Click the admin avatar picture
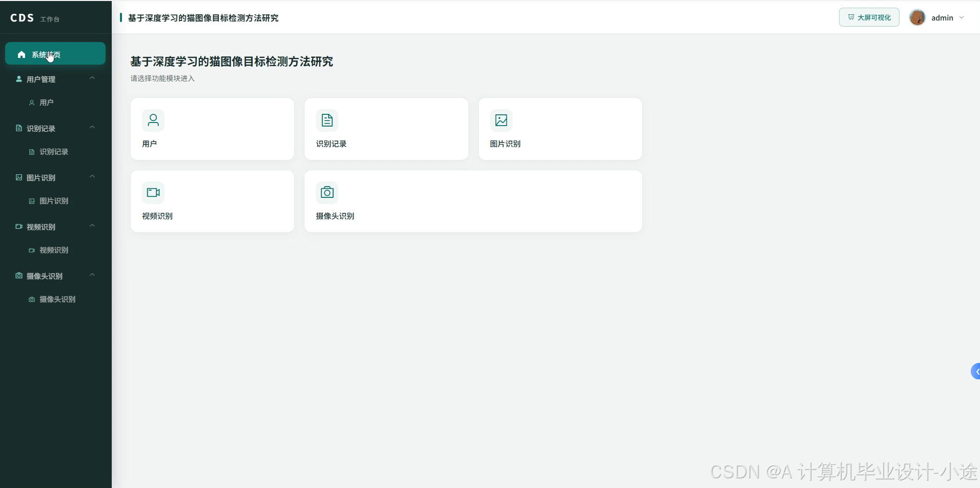Viewport: 980px width, 488px height. pos(917,17)
